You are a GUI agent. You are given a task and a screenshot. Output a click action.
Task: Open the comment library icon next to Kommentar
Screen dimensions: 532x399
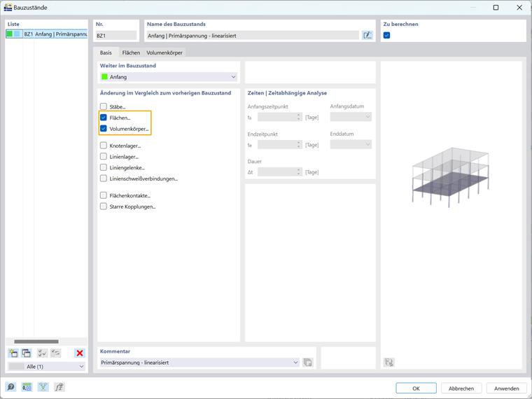click(x=308, y=363)
